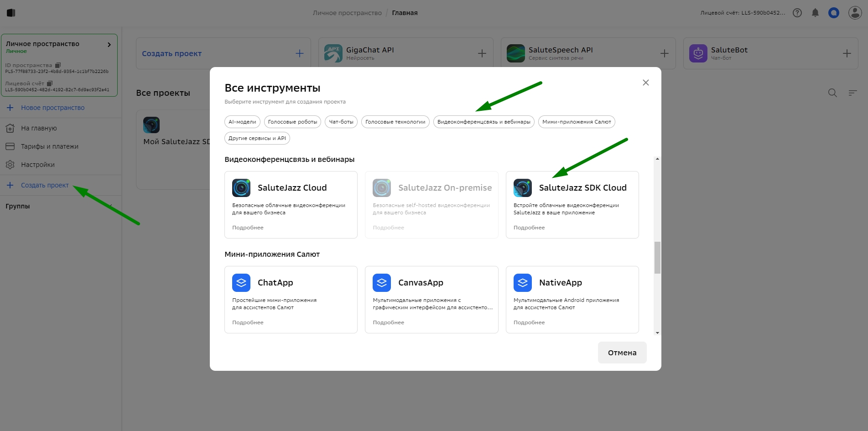Image resolution: width=868 pixels, height=431 pixels.
Task: Click Создать проект link in sidebar
Action: click(x=45, y=185)
